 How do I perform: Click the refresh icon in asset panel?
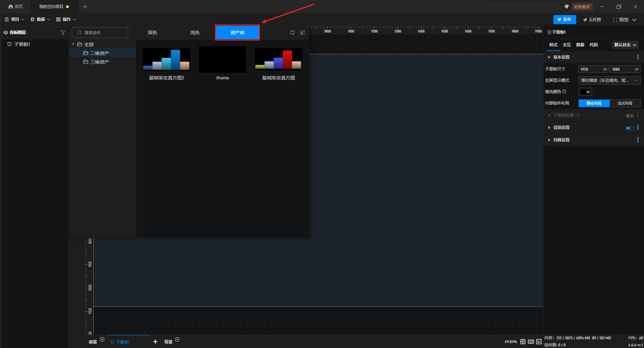click(292, 32)
